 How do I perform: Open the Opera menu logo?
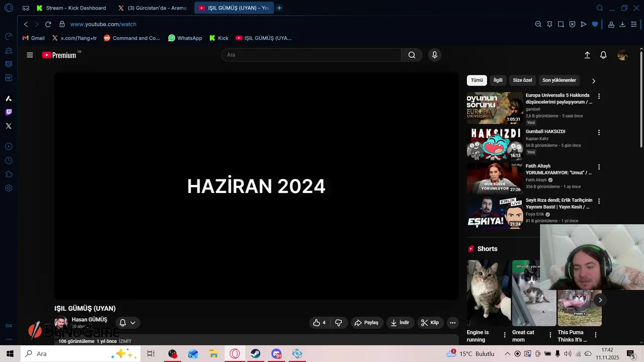click(9, 8)
